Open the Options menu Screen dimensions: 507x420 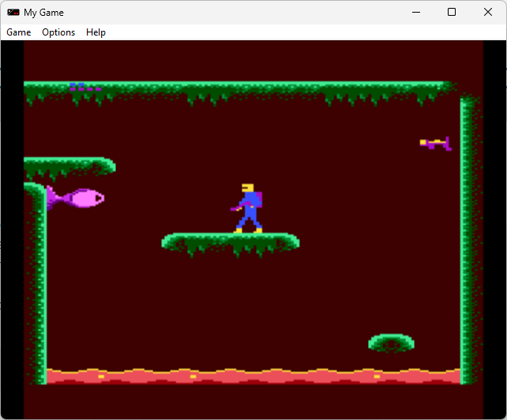[x=58, y=32]
